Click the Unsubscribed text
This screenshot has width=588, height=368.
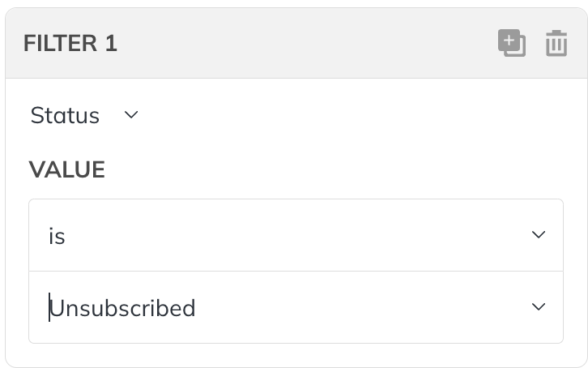coord(122,308)
